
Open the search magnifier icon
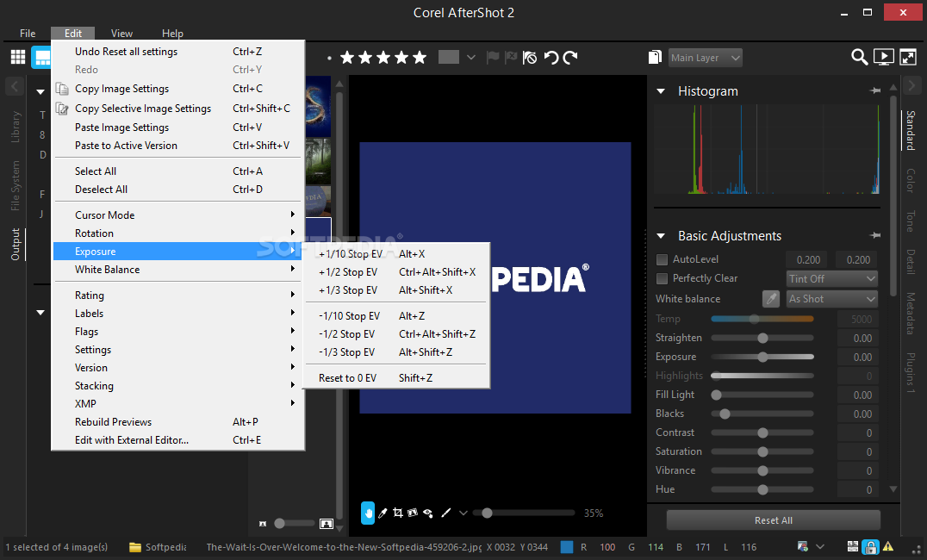tap(859, 57)
